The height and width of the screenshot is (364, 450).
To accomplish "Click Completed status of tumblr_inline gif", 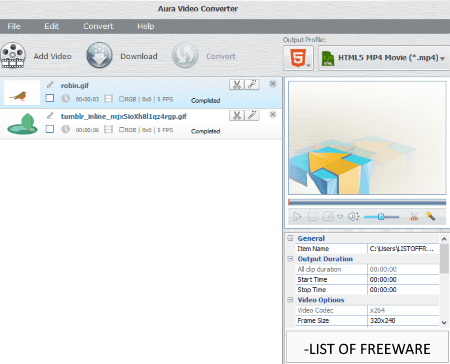I will tap(205, 131).
